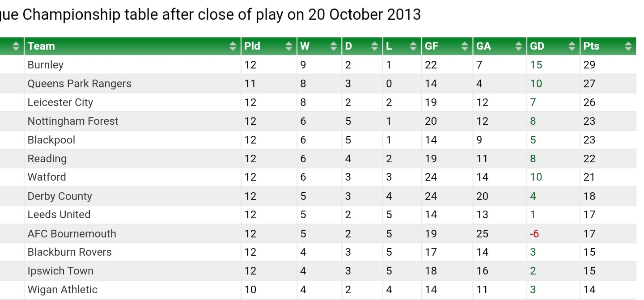Click the Watford team name
The width and height of the screenshot is (644, 300).
(x=47, y=177)
